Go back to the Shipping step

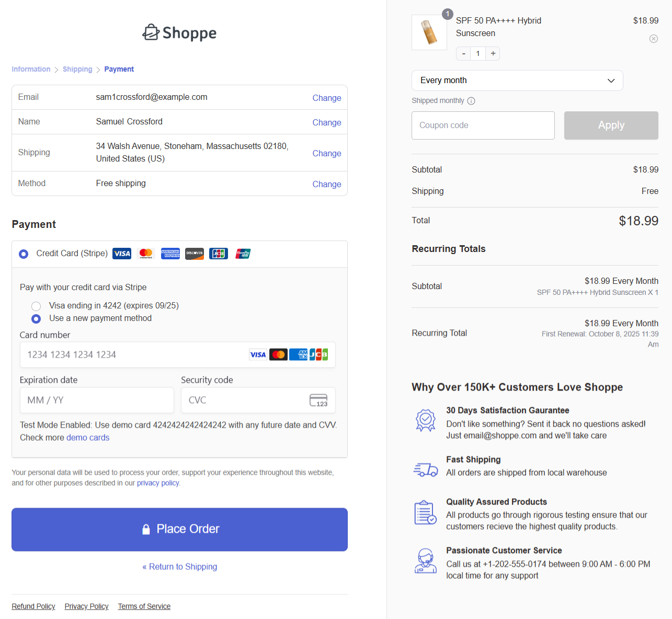coord(77,69)
